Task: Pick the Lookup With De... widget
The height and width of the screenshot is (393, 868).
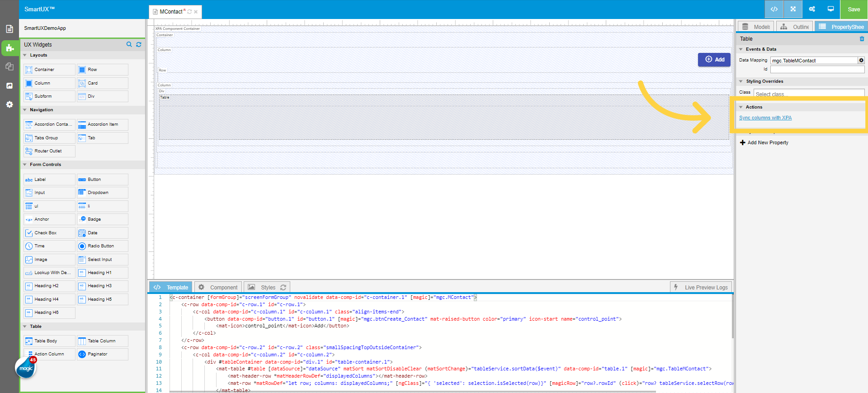Action: [x=49, y=273]
